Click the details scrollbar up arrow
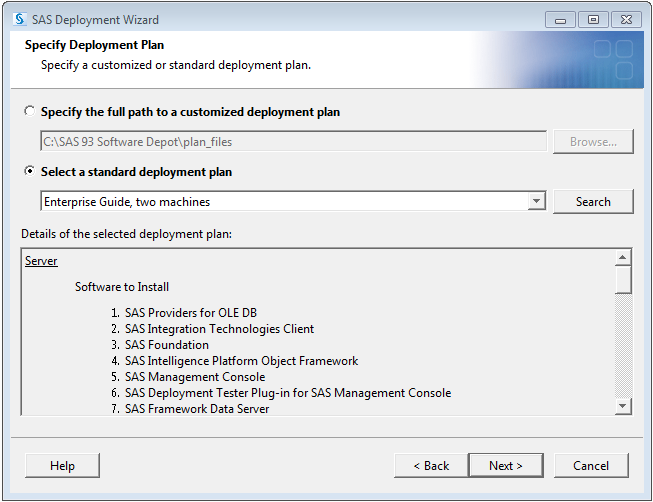 (624, 258)
